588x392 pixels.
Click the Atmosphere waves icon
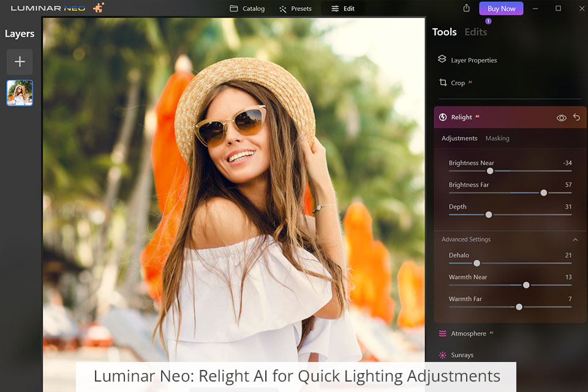442,333
